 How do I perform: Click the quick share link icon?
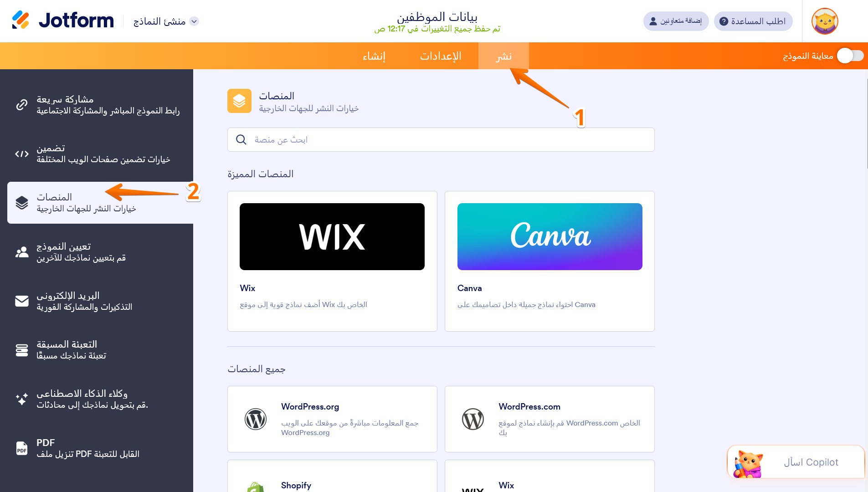[22, 105]
